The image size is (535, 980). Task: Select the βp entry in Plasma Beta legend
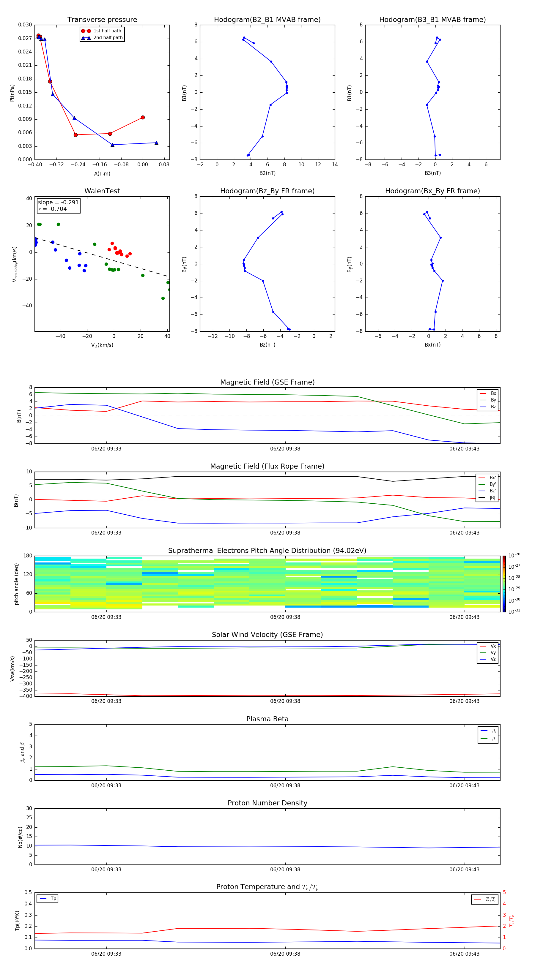pyautogui.click(x=488, y=731)
